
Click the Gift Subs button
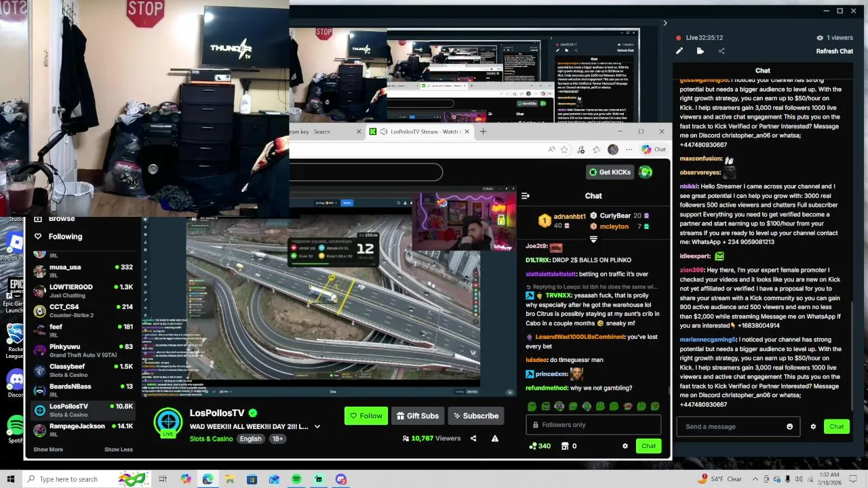(418, 416)
